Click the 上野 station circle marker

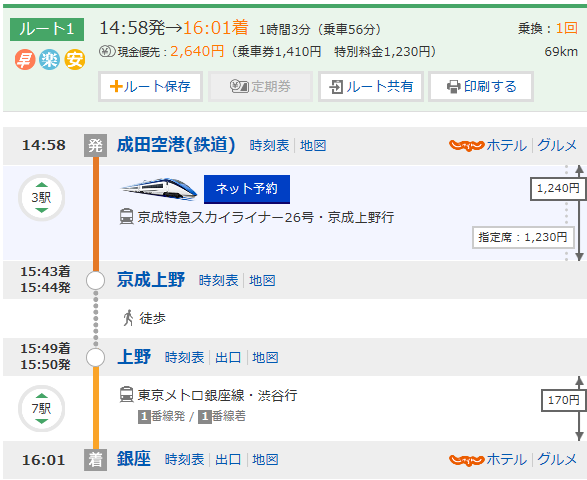pyautogui.click(x=95, y=358)
